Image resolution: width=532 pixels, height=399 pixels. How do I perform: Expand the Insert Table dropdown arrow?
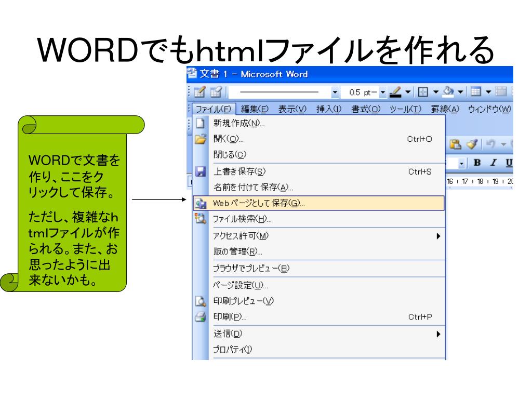point(488,92)
